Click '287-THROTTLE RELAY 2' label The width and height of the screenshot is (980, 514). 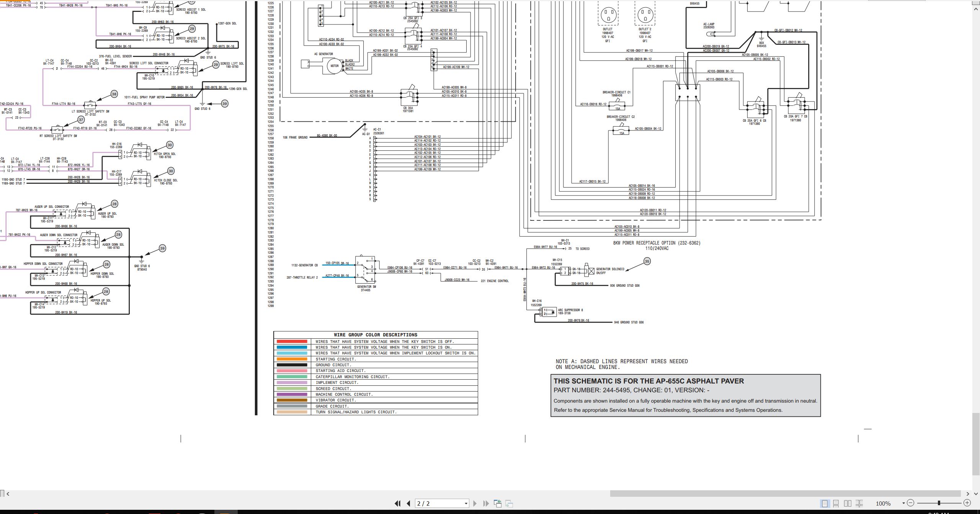click(x=302, y=277)
